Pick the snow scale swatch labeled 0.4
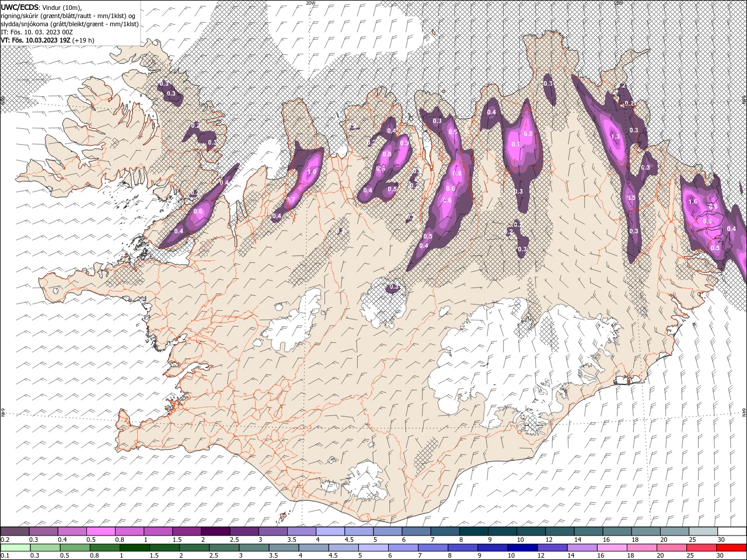The height and width of the screenshot is (560, 747). click(72, 531)
